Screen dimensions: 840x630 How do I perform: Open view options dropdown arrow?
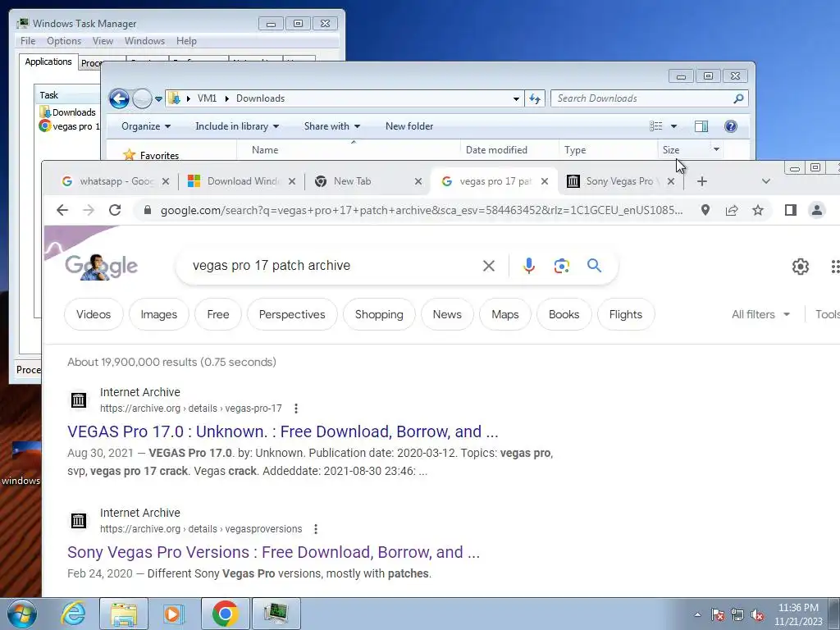(674, 126)
